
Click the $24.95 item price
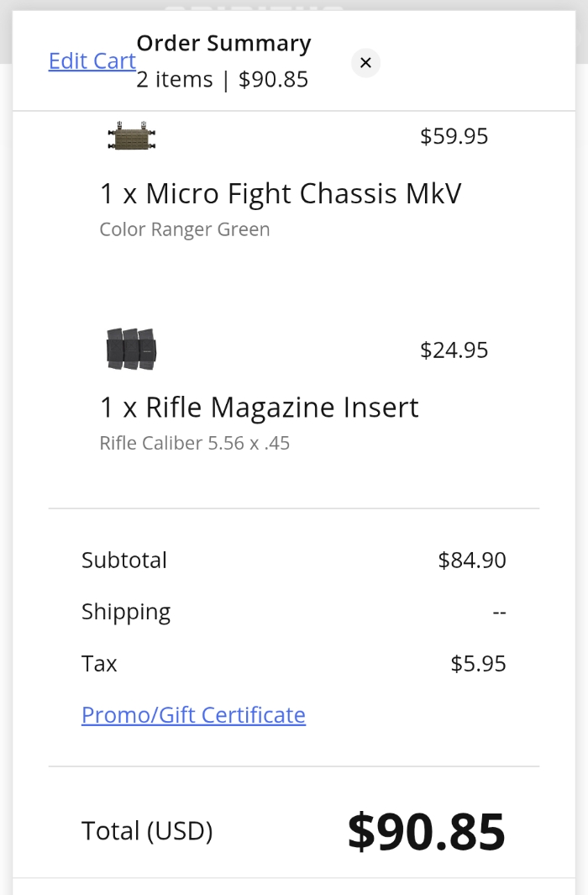[x=454, y=350]
